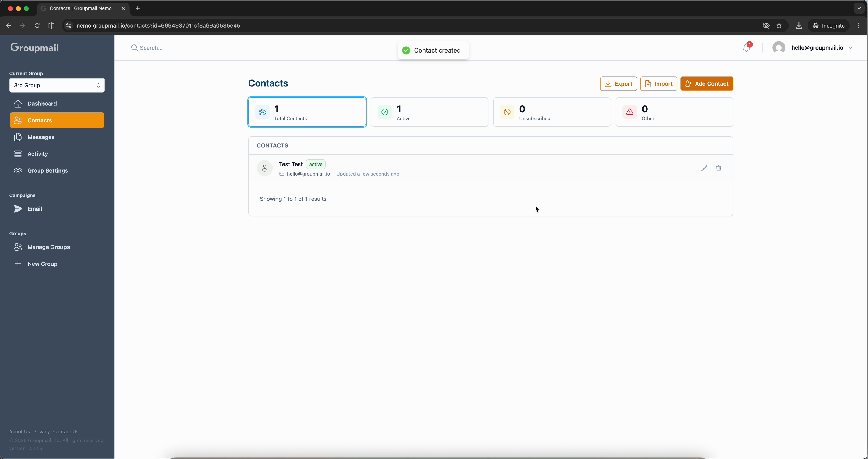The width and height of the screenshot is (868, 459).
Task: Toggle the bookmark star in address bar
Action: point(779,25)
